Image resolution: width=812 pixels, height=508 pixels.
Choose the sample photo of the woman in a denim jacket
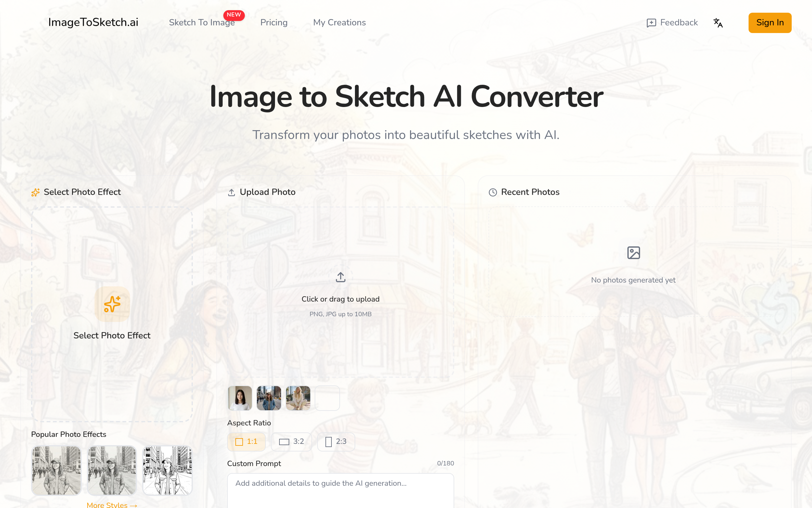click(269, 398)
